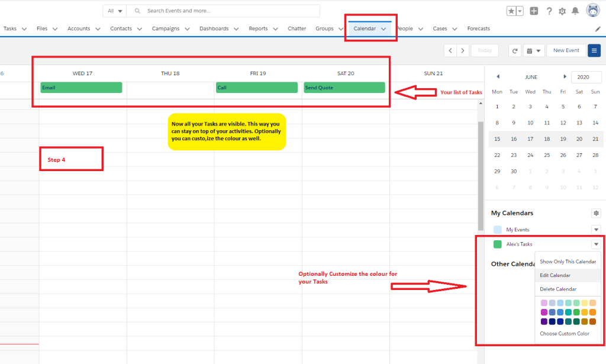Refresh the calendar view
The image size is (606, 364).
pos(515,51)
